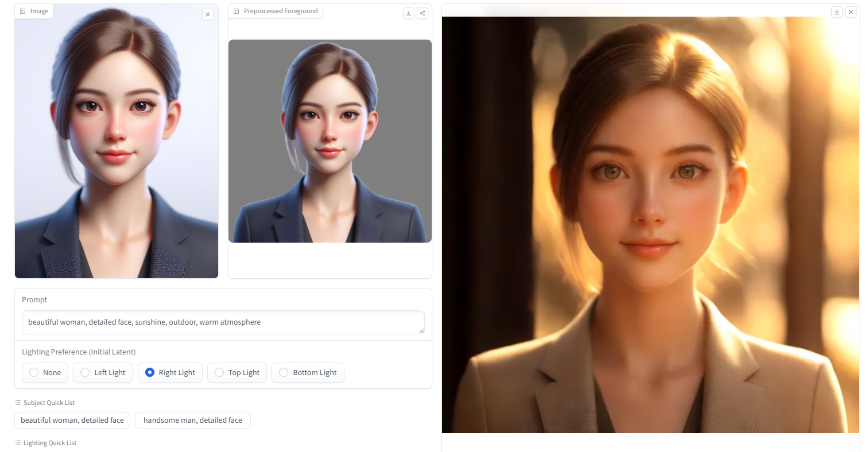Select the Right Light radio option

pyautogui.click(x=150, y=372)
